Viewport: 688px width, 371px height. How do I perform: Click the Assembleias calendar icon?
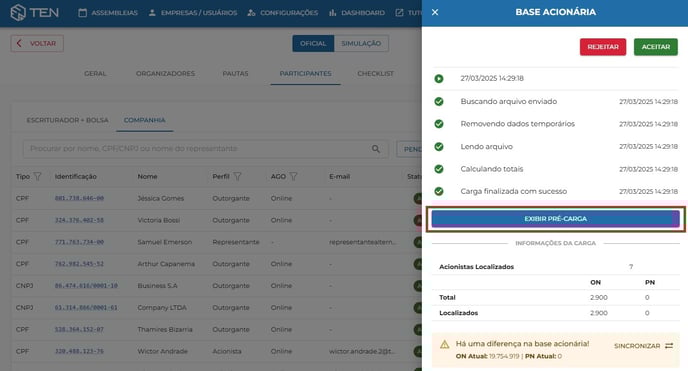coord(82,13)
